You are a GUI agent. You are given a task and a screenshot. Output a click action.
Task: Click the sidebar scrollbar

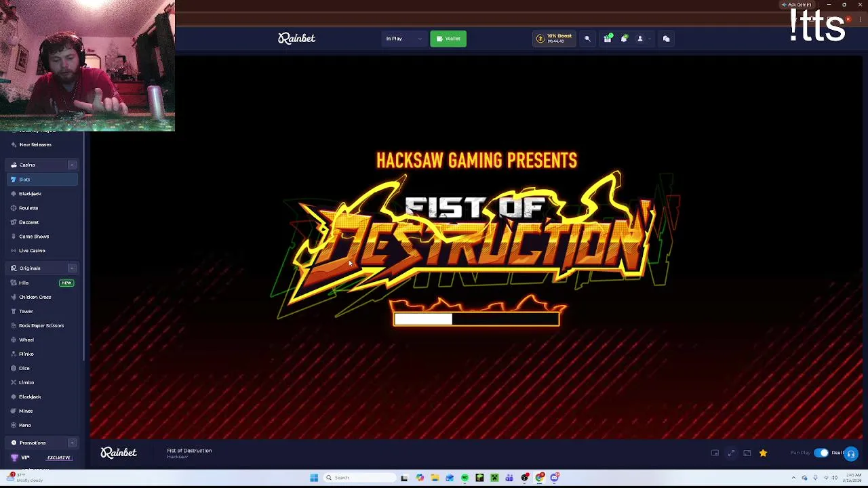coord(84,247)
